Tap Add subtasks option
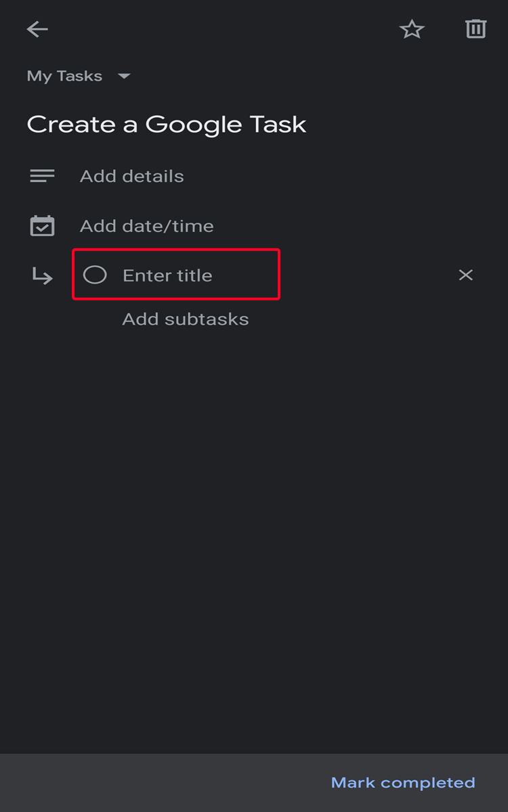Viewport: 508px width, 812px height. (185, 319)
